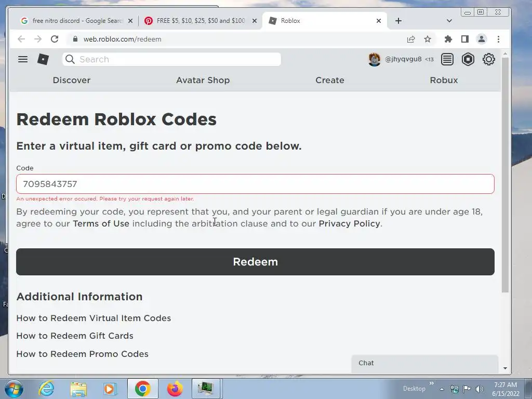Open the Discover navigation item
532x399 pixels.
[x=72, y=80]
